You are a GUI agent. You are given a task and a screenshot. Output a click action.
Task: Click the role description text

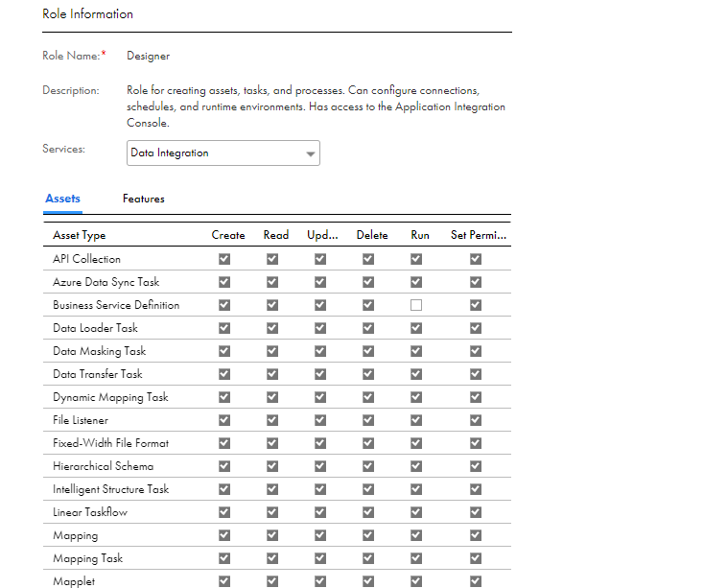[x=316, y=106]
